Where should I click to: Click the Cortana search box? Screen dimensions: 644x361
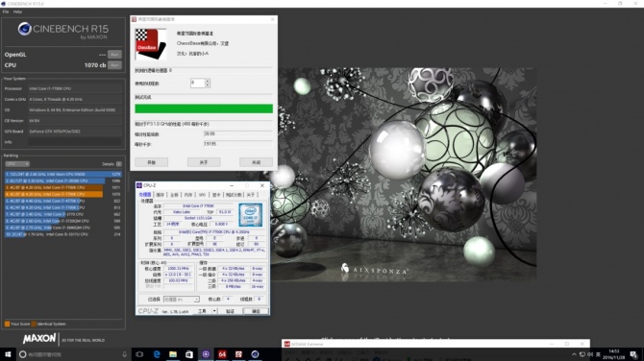[x=74, y=354]
